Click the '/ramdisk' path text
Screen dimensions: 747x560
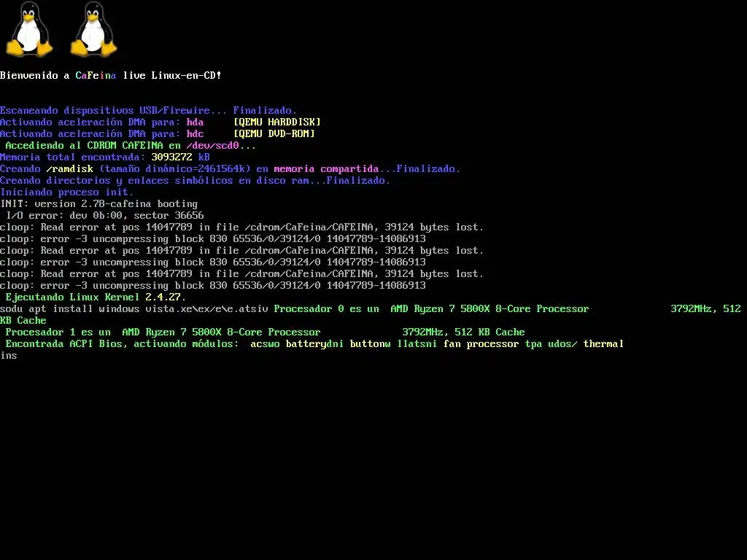pyautogui.click(x=69, y=168)
